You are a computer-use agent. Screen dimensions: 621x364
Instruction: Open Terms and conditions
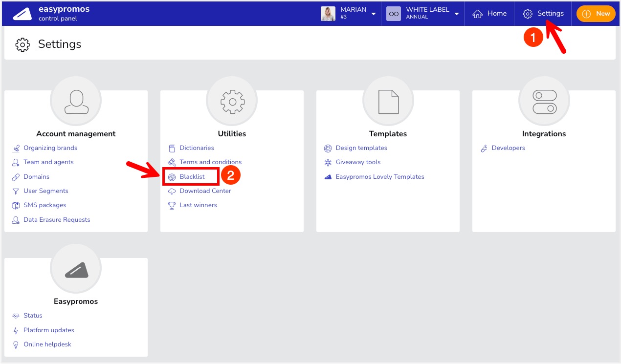tap(211, 162)
